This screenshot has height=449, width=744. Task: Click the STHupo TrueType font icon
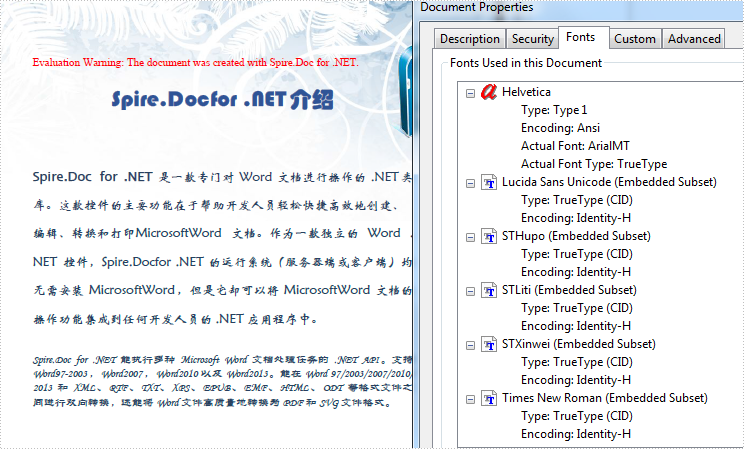click(x=489, y=236)
